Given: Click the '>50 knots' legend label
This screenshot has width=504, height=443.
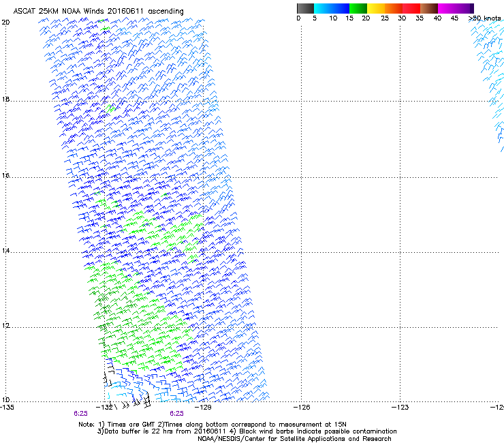Looking at the screenshot, I should point(484,18).
